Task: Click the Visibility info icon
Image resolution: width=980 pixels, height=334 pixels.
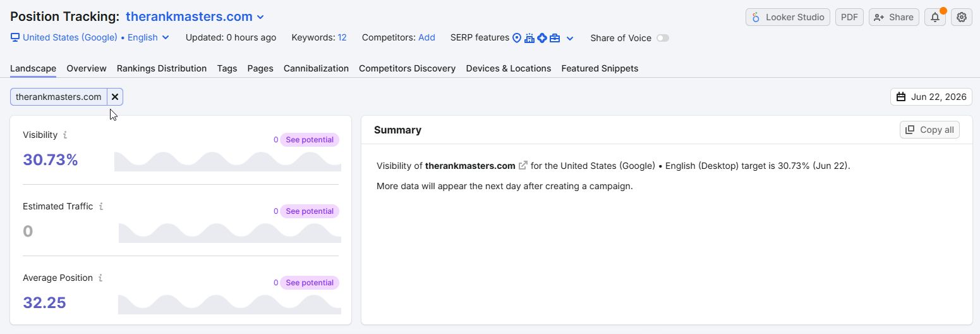Action: [65, 135]
